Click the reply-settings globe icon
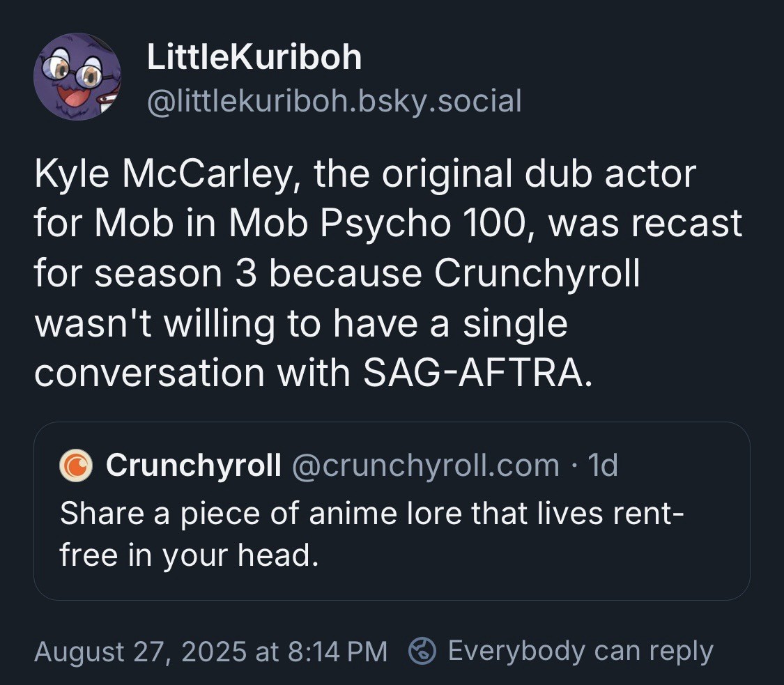 [x=422, y=651]
